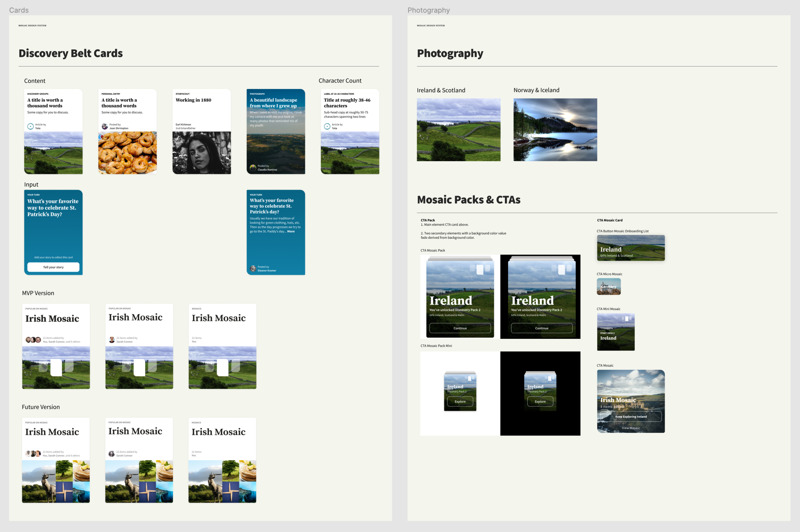Click the Continue button on the black-background Ireland pack
The height and width of the screenshot is (532, 800).
[x=541, y=328]
